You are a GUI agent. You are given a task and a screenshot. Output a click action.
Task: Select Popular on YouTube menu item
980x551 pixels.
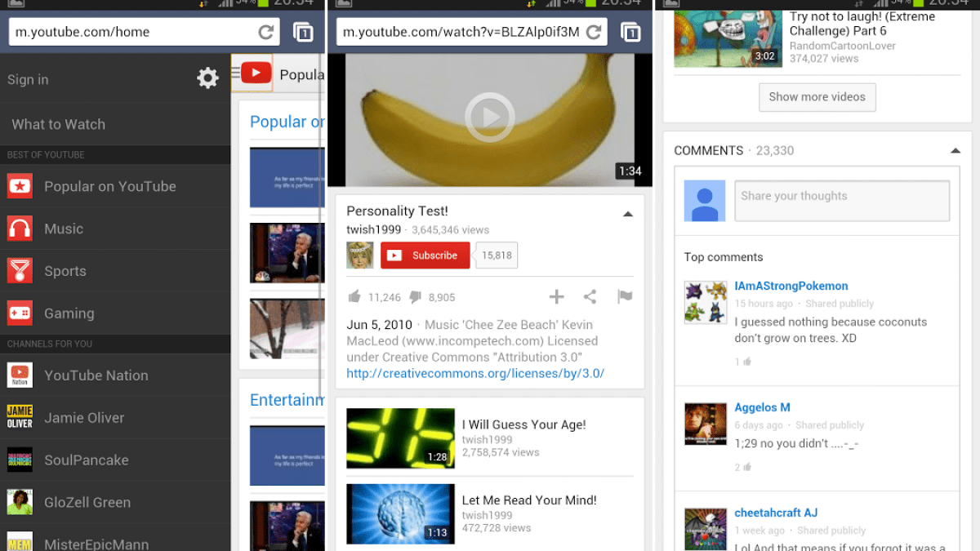[109, 186]
